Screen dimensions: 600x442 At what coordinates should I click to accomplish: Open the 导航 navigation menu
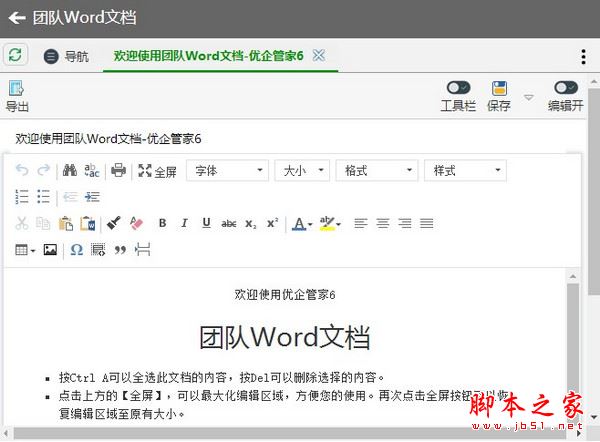(x=66, y=57)
